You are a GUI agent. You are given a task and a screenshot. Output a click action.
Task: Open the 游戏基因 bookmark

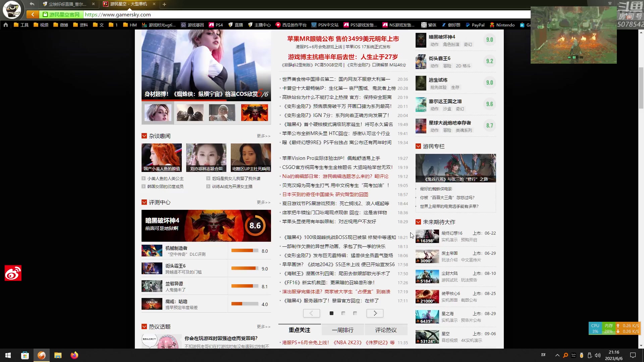pos(193,25)
